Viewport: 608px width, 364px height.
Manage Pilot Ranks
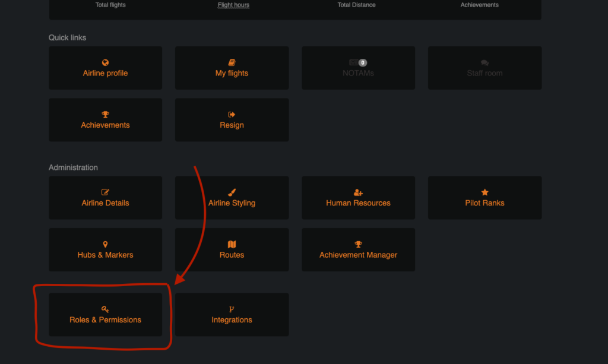tap(484, 198)
